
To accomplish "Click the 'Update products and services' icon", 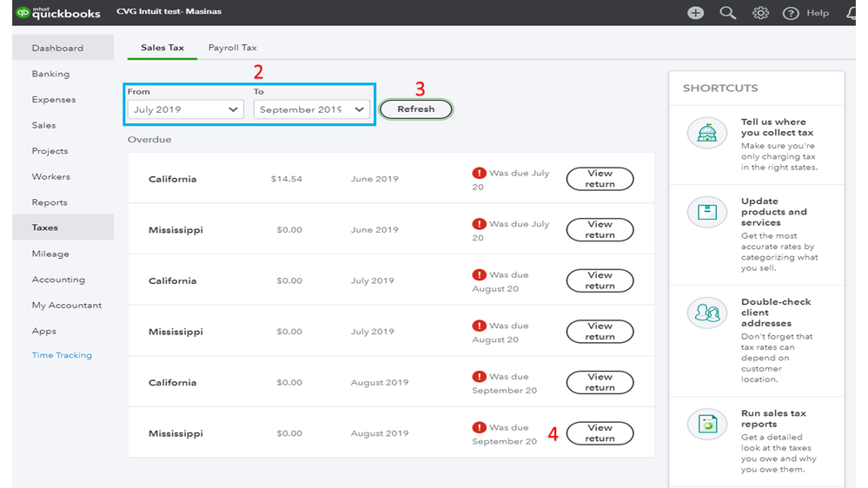I will pos(706,212).
